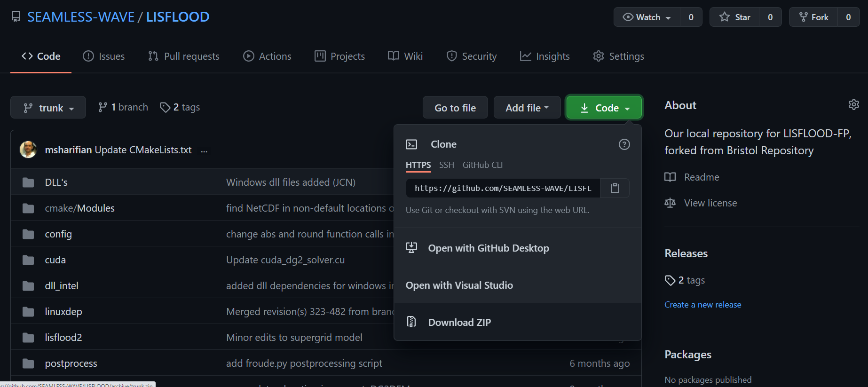Open repository Settings tab
Image resolution: width=868 pixels, height=387 pixels.
point(618,56)
